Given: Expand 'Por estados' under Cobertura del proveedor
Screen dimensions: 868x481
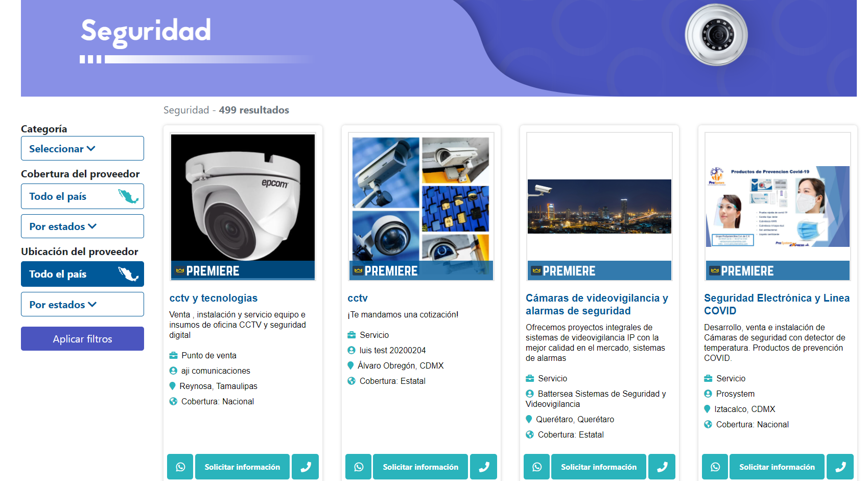Looking at the screenshot, I should click(82, 226).
